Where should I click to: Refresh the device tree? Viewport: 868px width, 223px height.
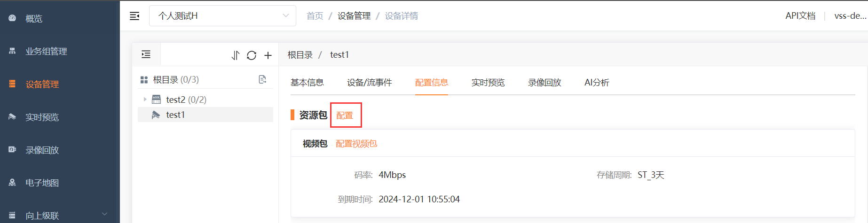click(252, 55)
